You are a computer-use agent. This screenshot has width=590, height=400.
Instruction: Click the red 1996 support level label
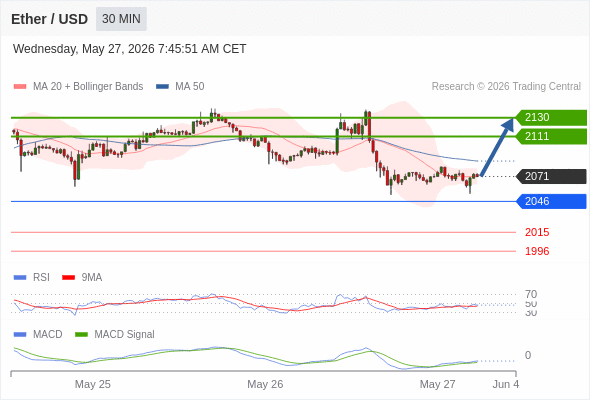537,251
